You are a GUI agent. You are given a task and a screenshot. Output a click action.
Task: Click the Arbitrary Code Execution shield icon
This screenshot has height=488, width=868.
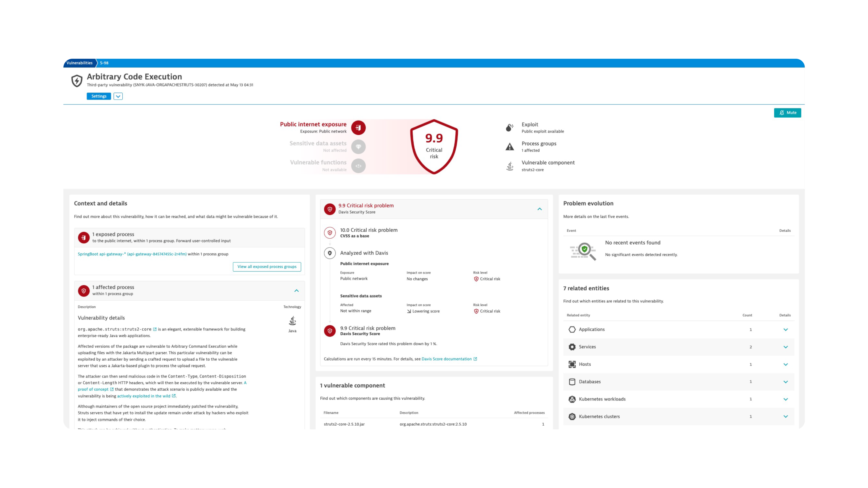pyautogui.click(x=77, y=81)
